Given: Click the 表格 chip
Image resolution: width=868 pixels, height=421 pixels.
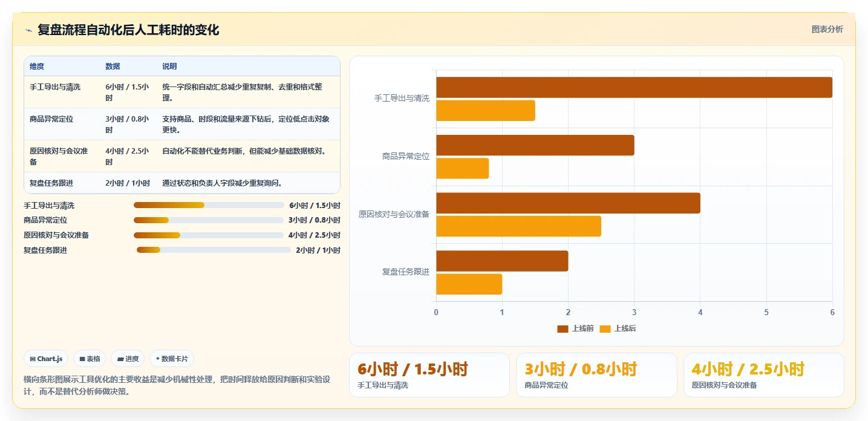Looking at the screenshot, I should (x=90, y=359).
